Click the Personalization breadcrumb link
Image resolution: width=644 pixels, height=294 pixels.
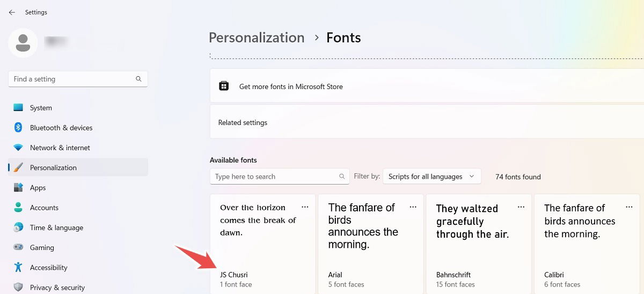tap(257, 38)
